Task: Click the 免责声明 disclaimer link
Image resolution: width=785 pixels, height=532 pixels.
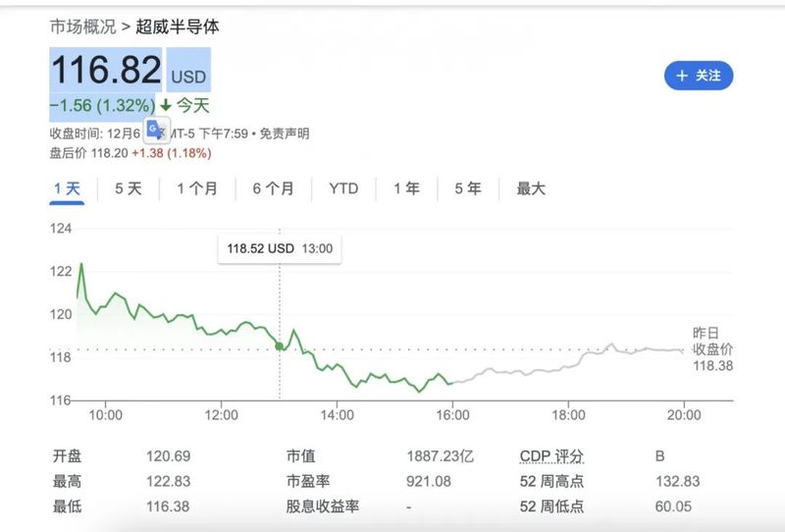Action: 285,133
